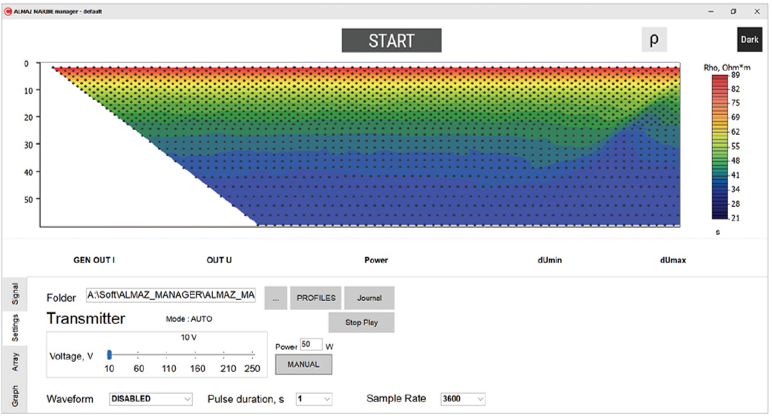This screenshot has width=772, height=416.
Task: Open the Graph side tab
Action: [x=15, y=397]
